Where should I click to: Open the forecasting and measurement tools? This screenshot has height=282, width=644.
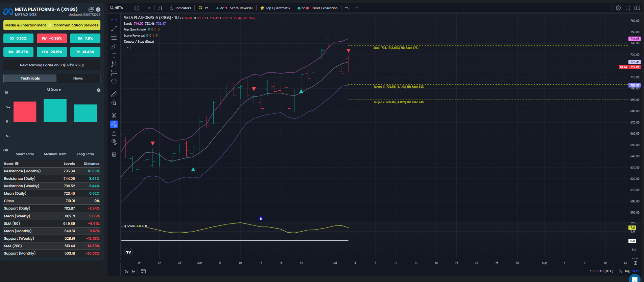click(x=114, y=73)
